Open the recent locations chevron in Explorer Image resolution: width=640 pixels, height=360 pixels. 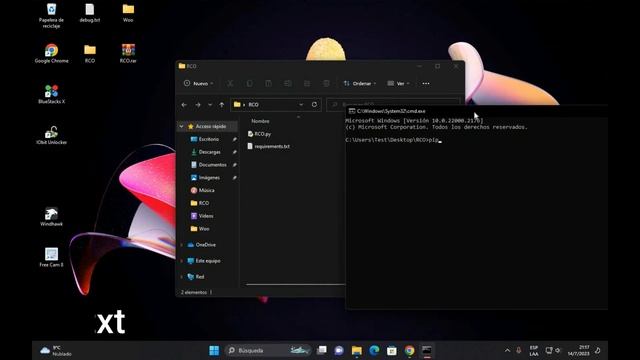point(210,105)
